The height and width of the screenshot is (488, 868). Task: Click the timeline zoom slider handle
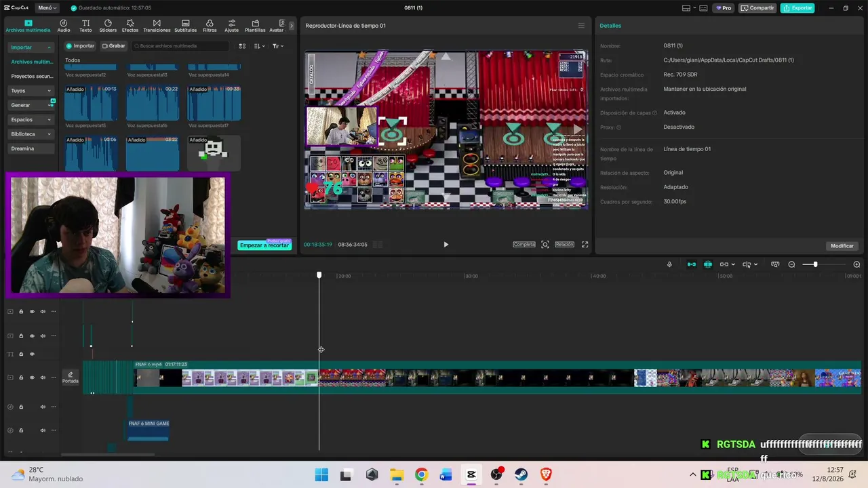point(815,264)
